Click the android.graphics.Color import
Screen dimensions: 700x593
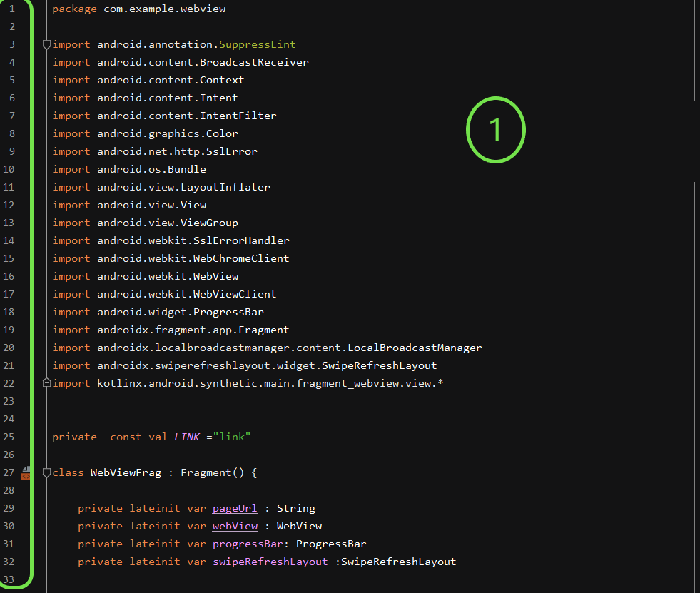point(168,133)
